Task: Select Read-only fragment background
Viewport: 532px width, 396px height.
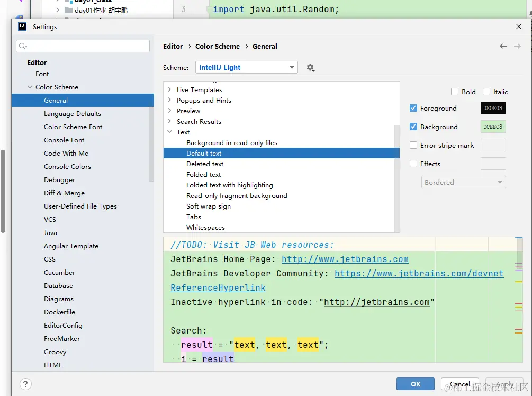Action: (x=237, y=195)
